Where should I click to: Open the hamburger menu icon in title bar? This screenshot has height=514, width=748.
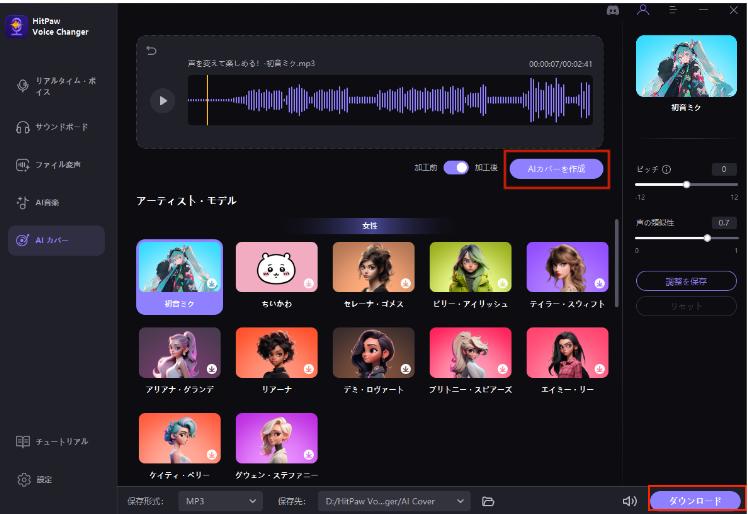pyautogui.click(x=673, y=10)
